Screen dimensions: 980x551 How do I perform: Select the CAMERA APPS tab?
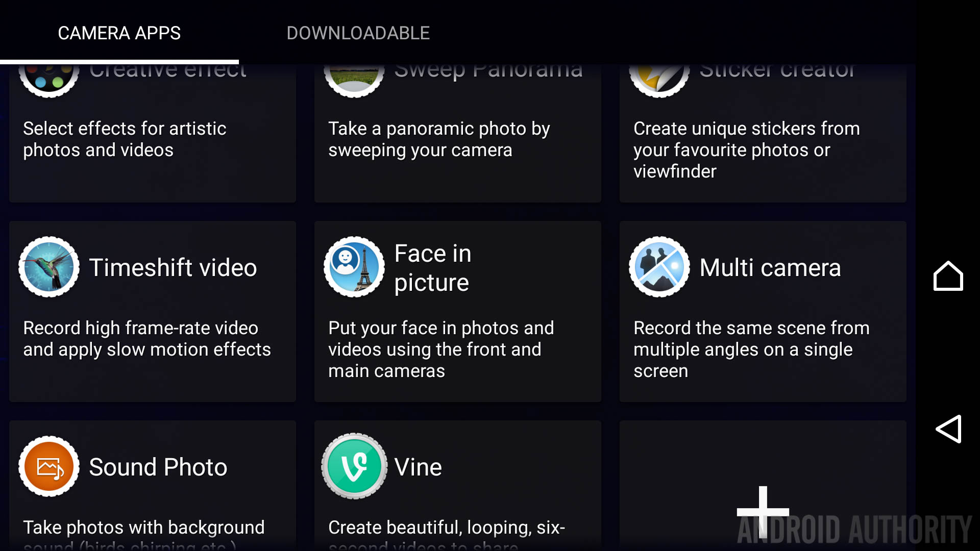(x=119, y=33)
